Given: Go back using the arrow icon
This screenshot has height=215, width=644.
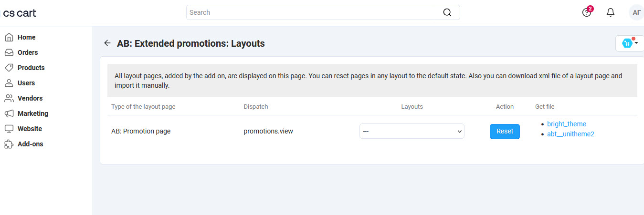Looking at the screenshot, I should (107, 43).
